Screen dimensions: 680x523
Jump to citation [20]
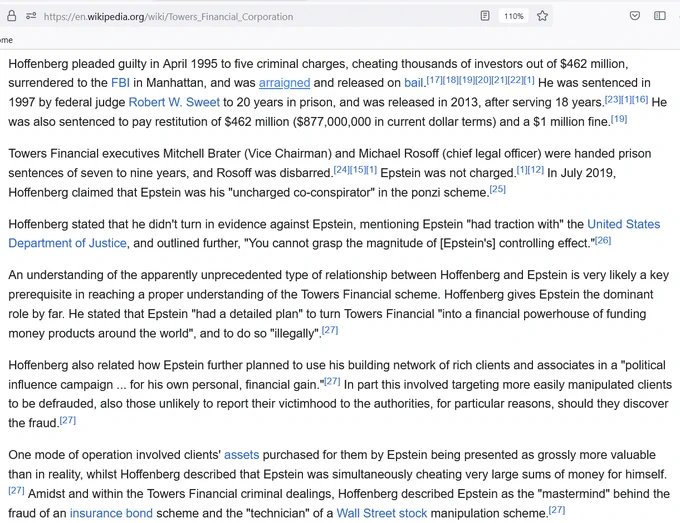[483, 80]
